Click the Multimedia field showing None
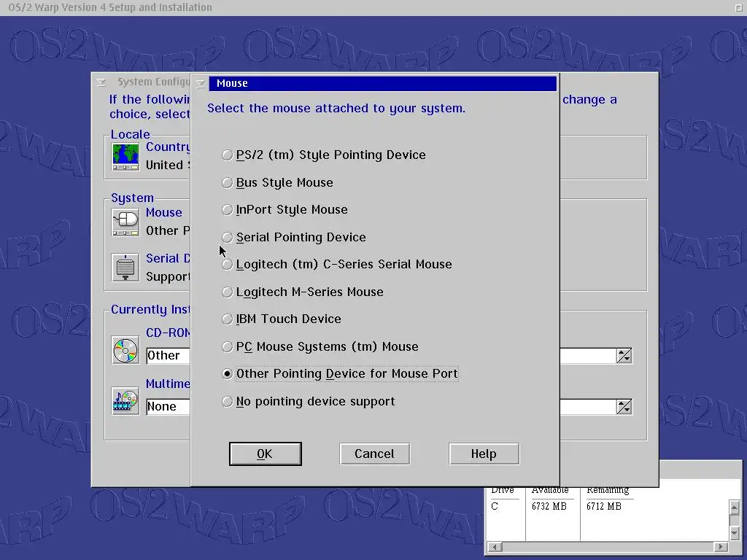Image resolution: width=747 pixels, height=560 pixels. coord(169,407)
